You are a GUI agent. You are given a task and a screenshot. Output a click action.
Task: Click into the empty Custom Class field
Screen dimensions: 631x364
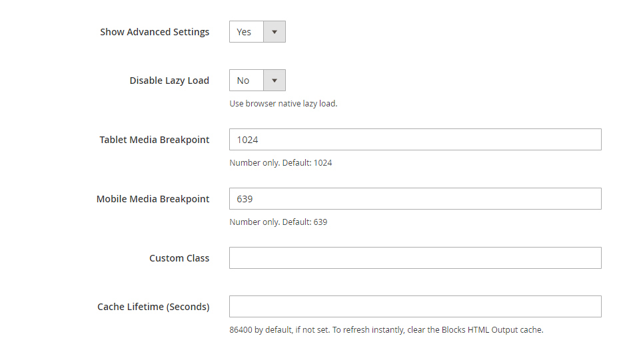[415, 258]
